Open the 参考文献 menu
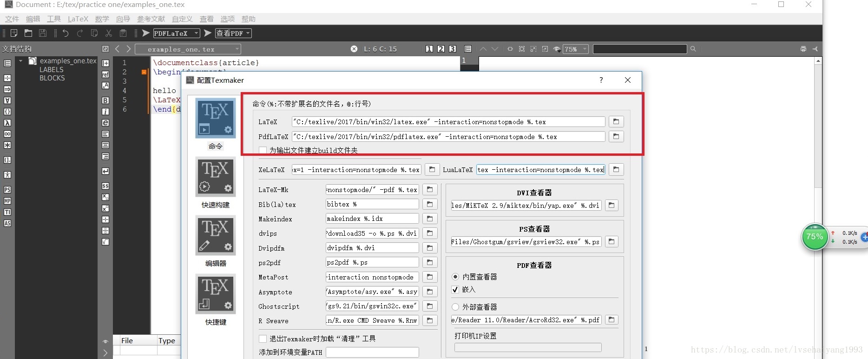The image size is (868, 359). 151,19
